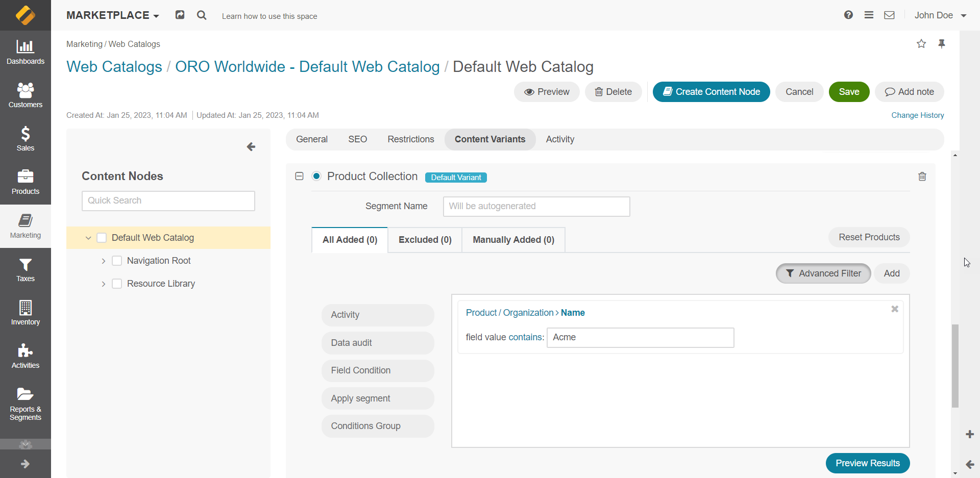Select the Conditions Group filter item
Viewport: 980px width, 478px height.
(x=378, y=426)
